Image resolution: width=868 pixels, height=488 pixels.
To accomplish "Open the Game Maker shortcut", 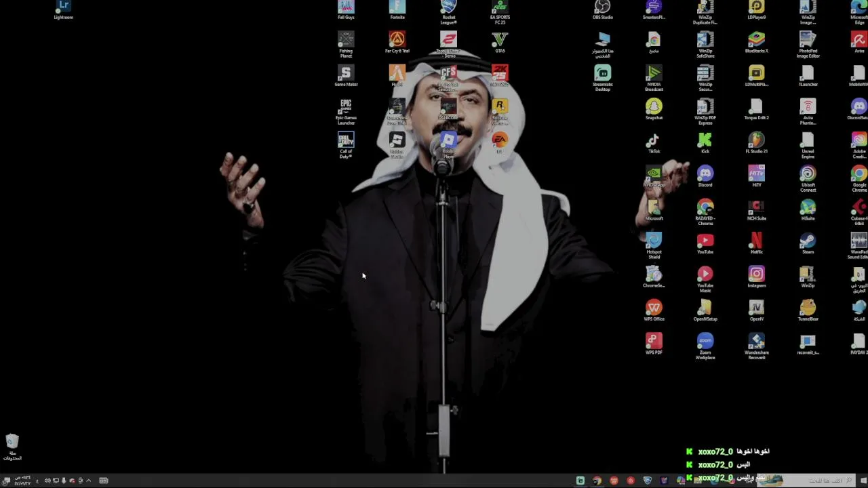I will [x=346, y=76].
